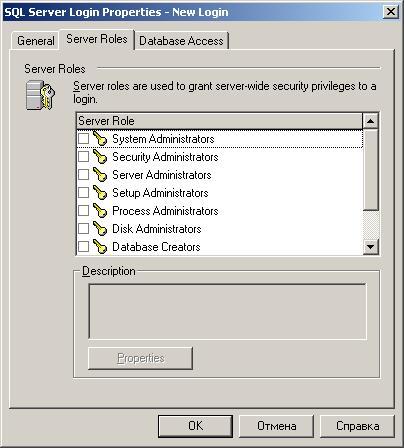404x448 pixels.
Task: Enable the Security Administrators role checkbox
Action: pyautogui.click(x=83, y=156)
